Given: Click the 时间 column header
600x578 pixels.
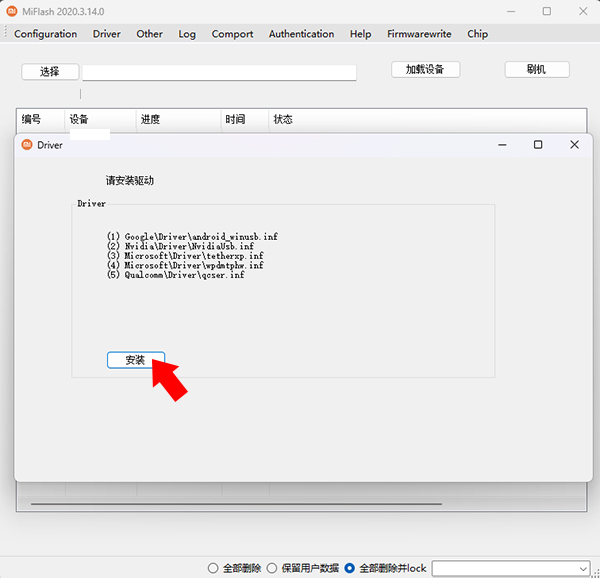Looking at the screenshot, I should pyautogui.click(x=245, y=119).
